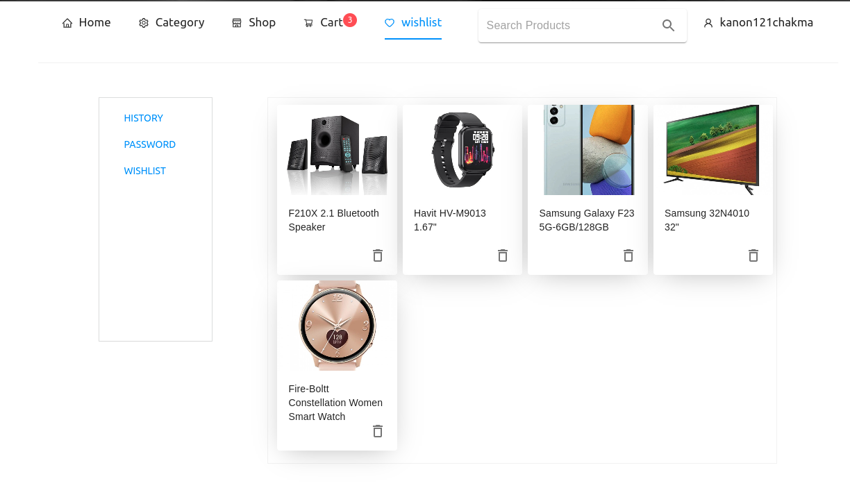This screenshot has width=850, height=504.
Task: Remove Havit HV-M9013 via its trash icon
Action: click(502, 255)
